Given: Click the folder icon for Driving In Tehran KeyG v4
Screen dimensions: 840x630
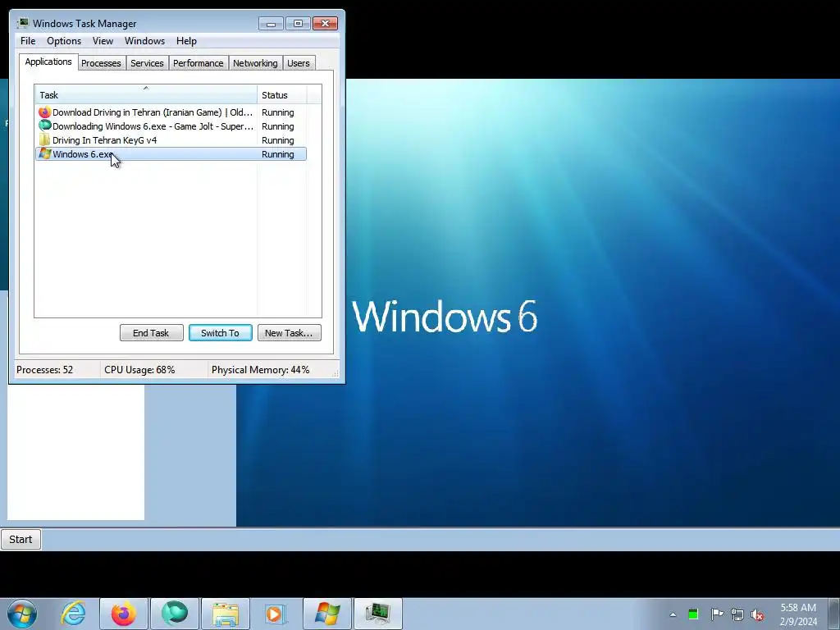Looking at the screenshot, I should 44,139.
